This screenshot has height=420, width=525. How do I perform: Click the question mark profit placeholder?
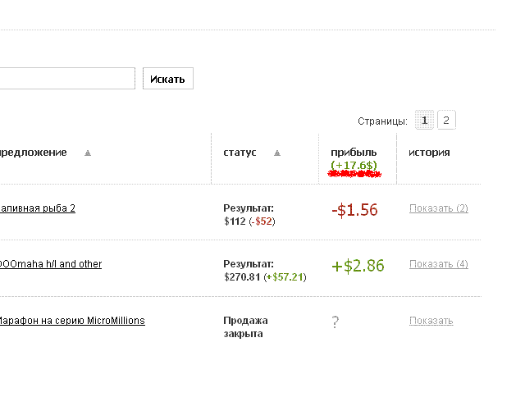[335, 322]
